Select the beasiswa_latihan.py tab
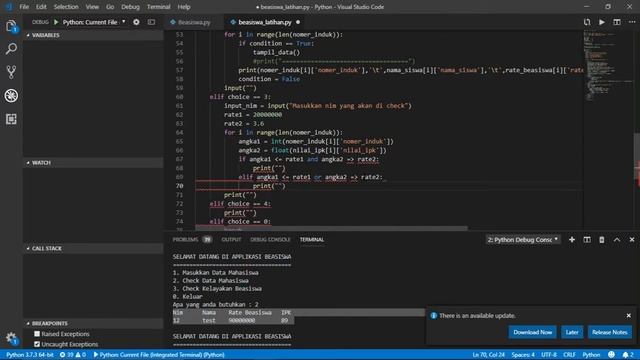The height and width of the screenshot is (360, 640). click(x=264, y=22)
